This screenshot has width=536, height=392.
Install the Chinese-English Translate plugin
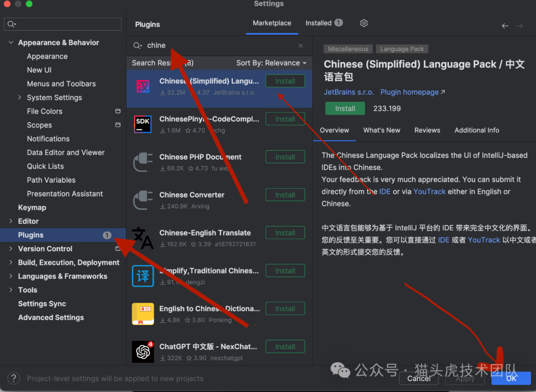pyautogui.click(x=285, y=233)
